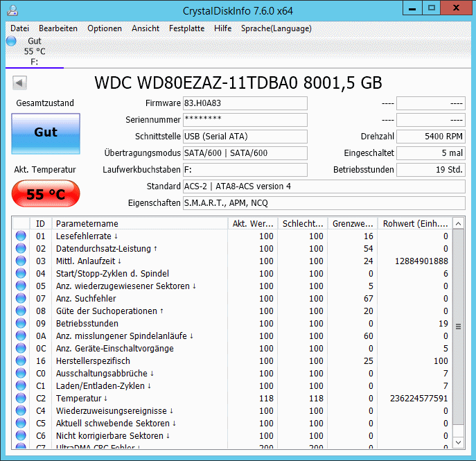Click raw value 236224577591
Screen dimensions: 476x461
pyautogui.click(x=419, y=398)
